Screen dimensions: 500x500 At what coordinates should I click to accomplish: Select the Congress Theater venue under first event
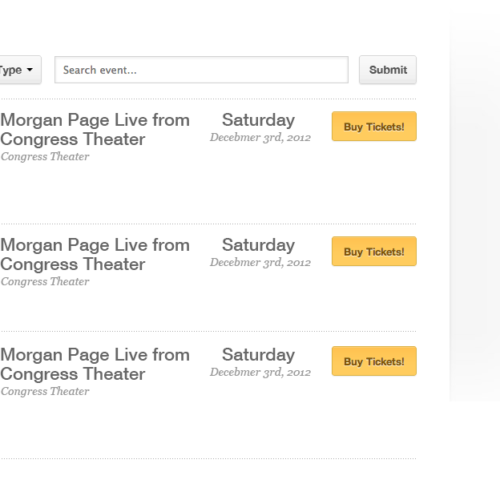[x=45, y=157]
